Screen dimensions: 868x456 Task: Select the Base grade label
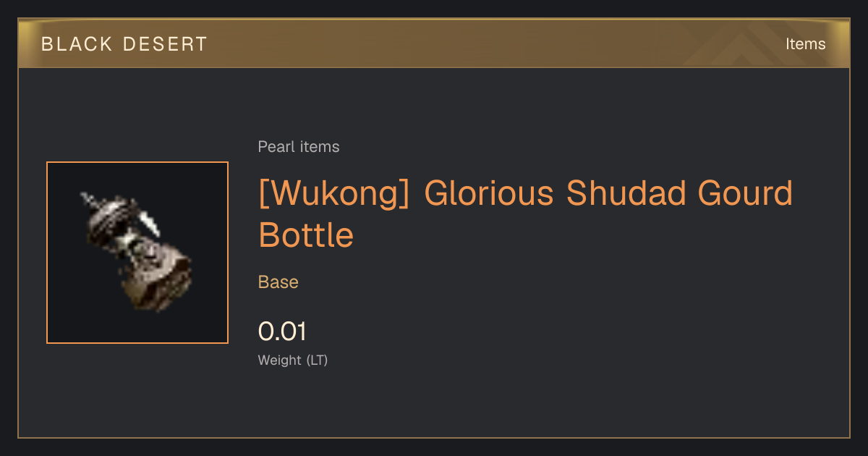278,282
